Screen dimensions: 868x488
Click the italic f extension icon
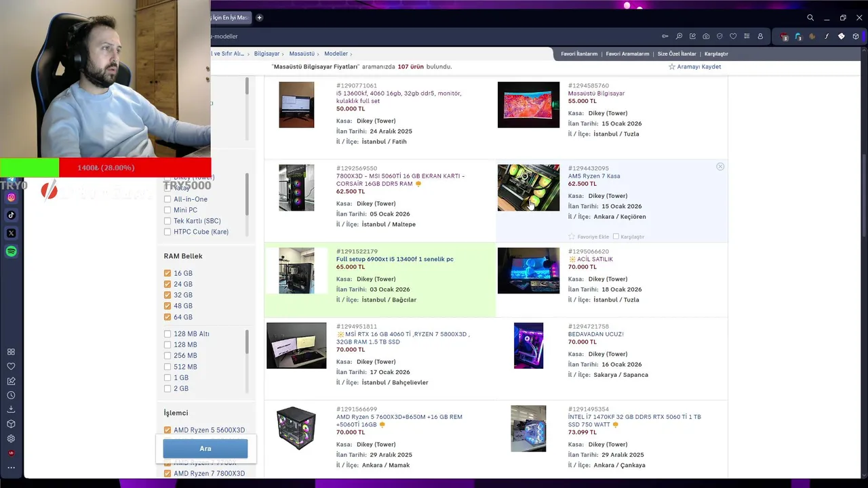click(827, 37)
